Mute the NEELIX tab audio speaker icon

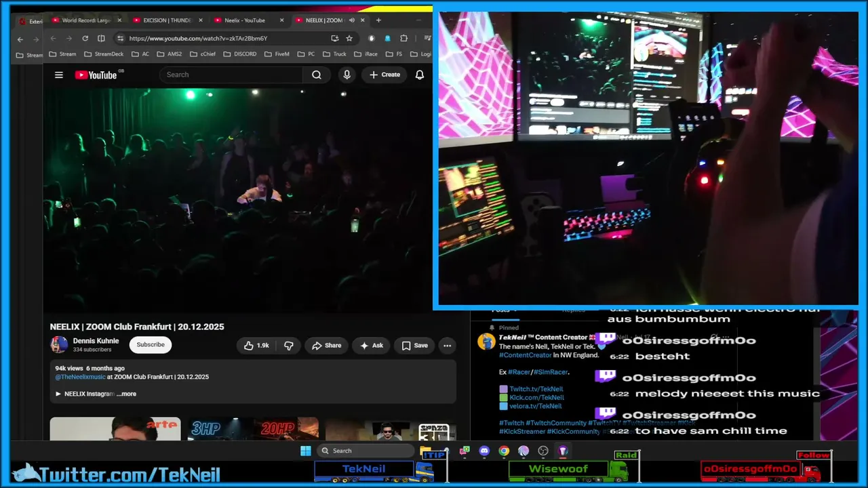[351, 20]
